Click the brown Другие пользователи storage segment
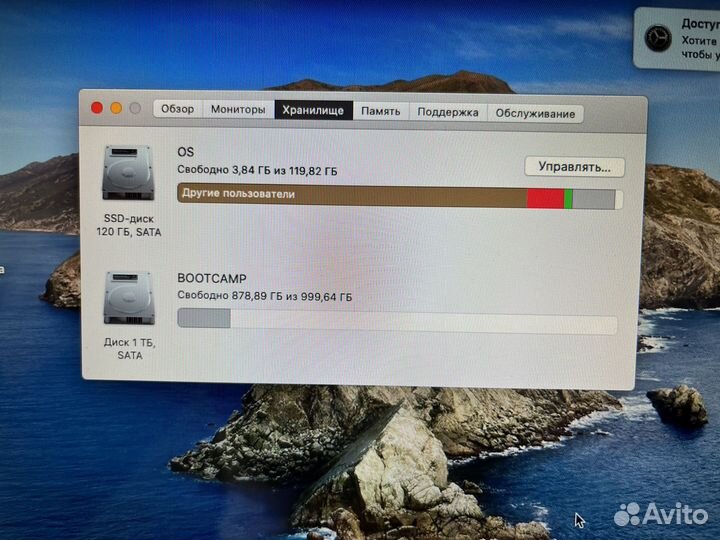The width and height of the screenshot is (720, 540). click(352, 196)
